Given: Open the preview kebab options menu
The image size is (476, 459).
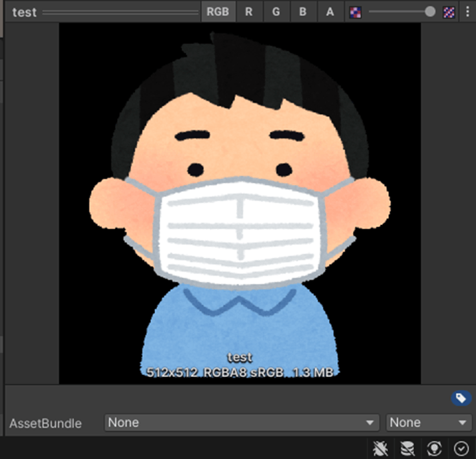Looking at the screenshot, I should 467,12.
